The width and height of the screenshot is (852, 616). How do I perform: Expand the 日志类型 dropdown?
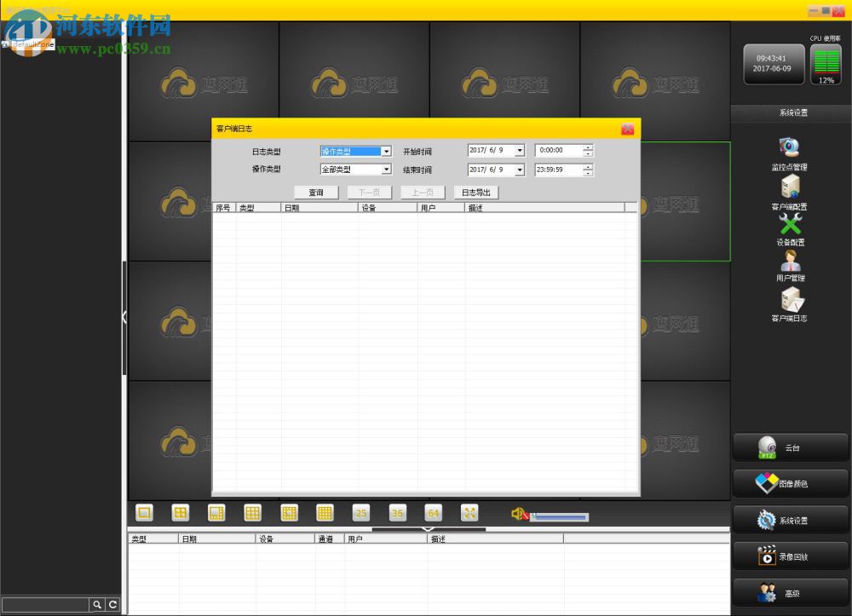point(386,152)
